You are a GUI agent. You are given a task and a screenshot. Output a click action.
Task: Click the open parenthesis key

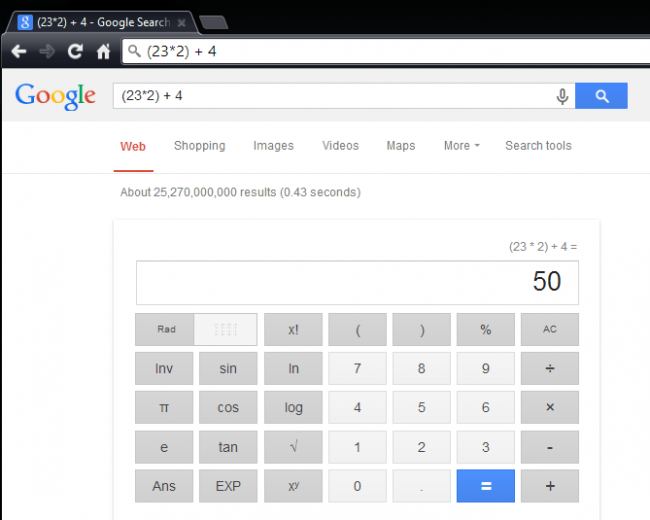click(357, 329)
